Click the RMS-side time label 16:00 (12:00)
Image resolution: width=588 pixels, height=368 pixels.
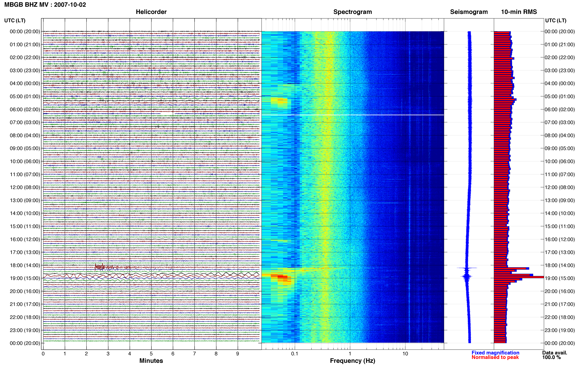point(560,239)
